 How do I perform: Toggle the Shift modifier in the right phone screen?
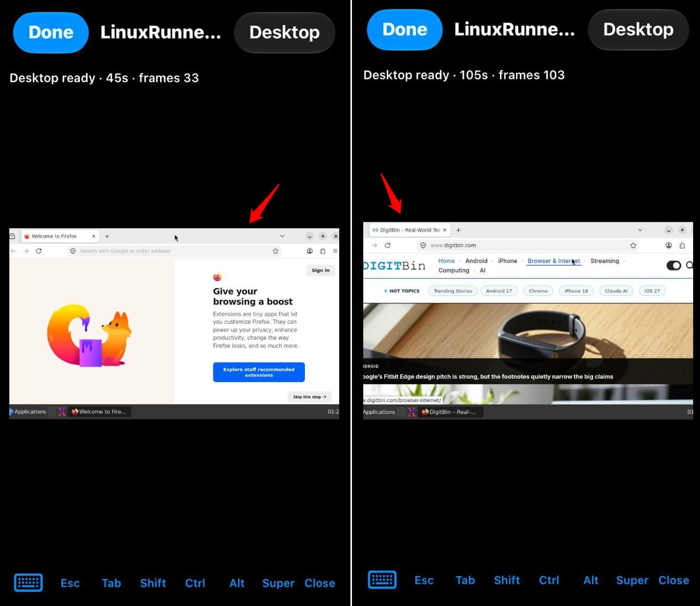pos(507,580)
